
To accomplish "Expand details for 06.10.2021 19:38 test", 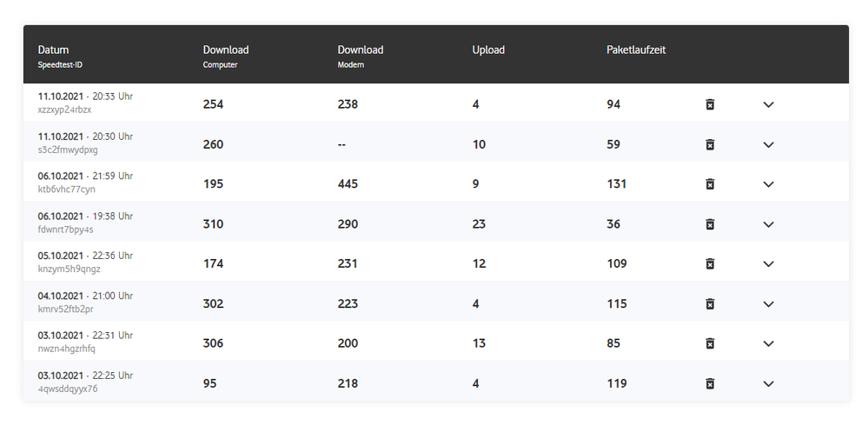I will click(768, 224).
